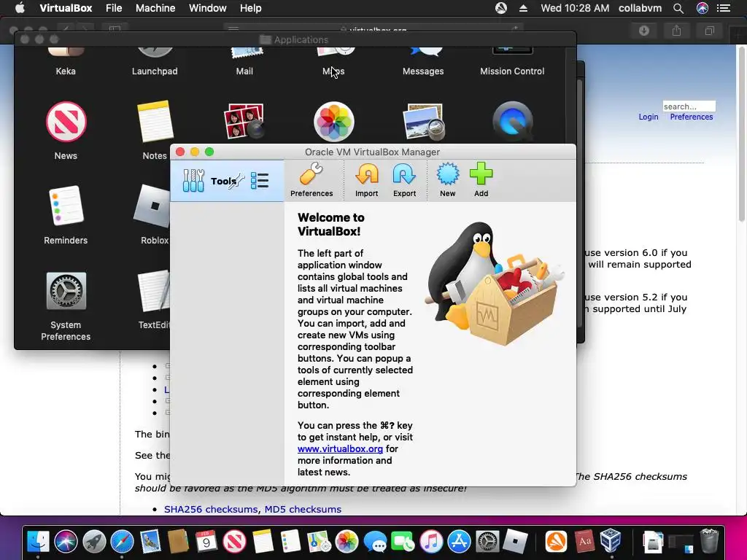Open Launchpad from the Dock
The image size is (747, 560).
(94, 542)
